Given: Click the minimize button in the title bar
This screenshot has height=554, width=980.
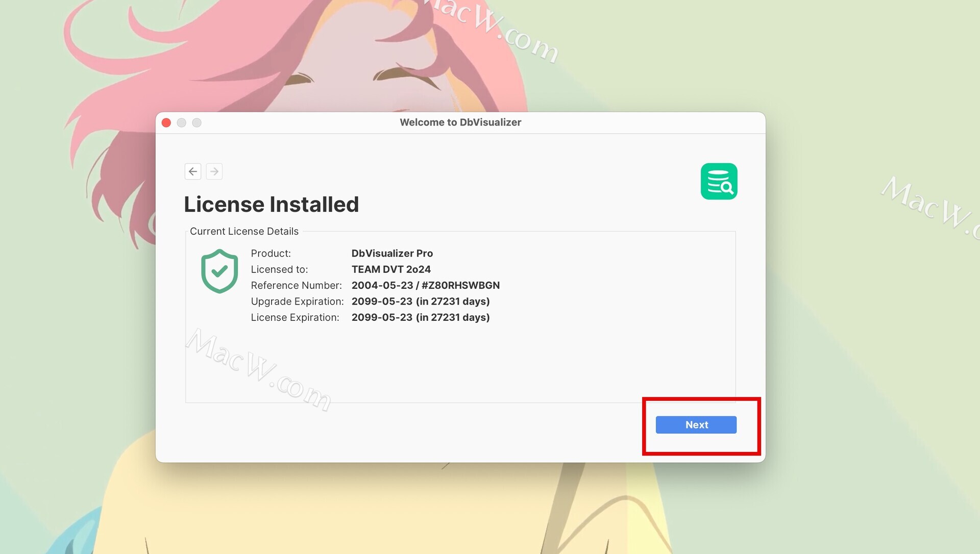Looking at the screenshot, I should 182,122.
